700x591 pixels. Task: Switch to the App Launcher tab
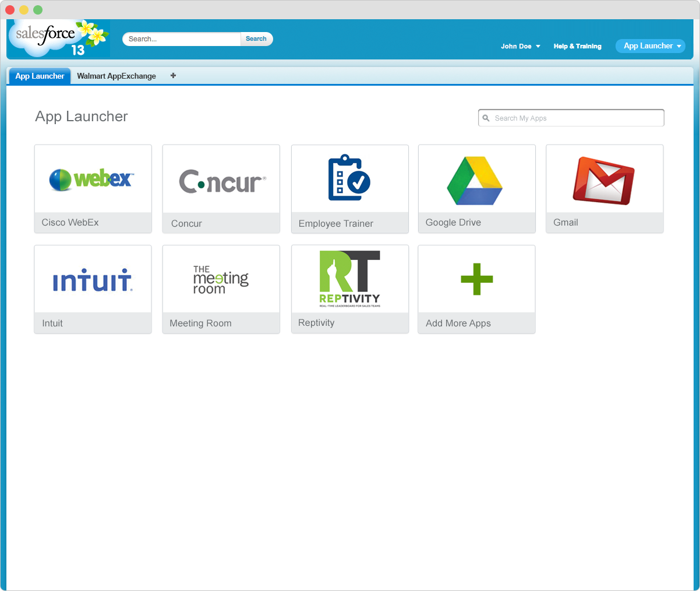pos(40,76)
